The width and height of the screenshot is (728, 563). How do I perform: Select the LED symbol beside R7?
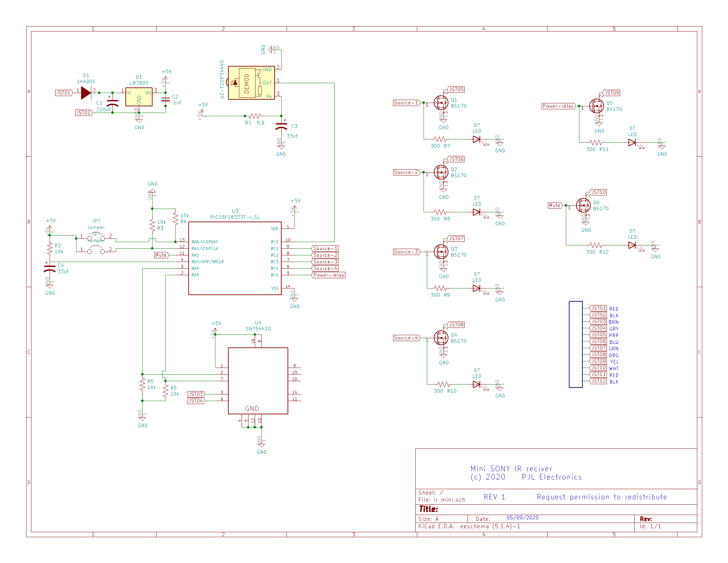[x=476, y=139]
